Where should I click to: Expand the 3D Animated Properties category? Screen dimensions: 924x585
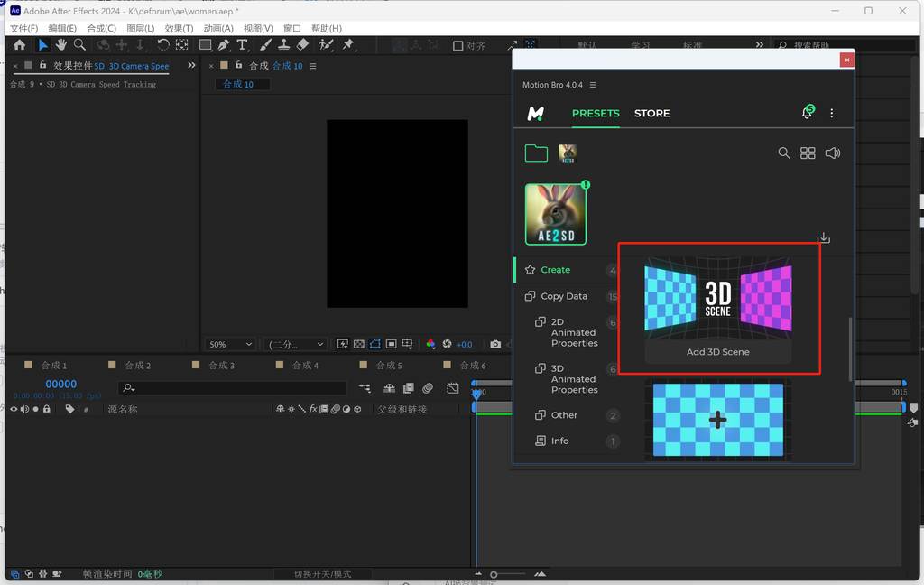click(574, 379)
